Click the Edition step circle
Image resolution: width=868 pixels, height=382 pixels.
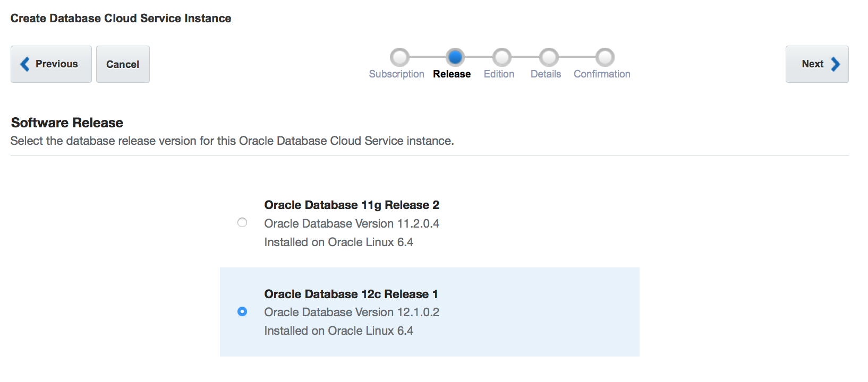click(x=501, y=57)
